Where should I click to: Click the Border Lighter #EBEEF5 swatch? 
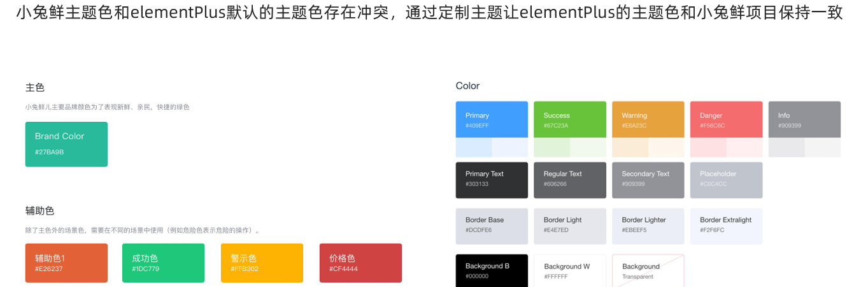648,226
